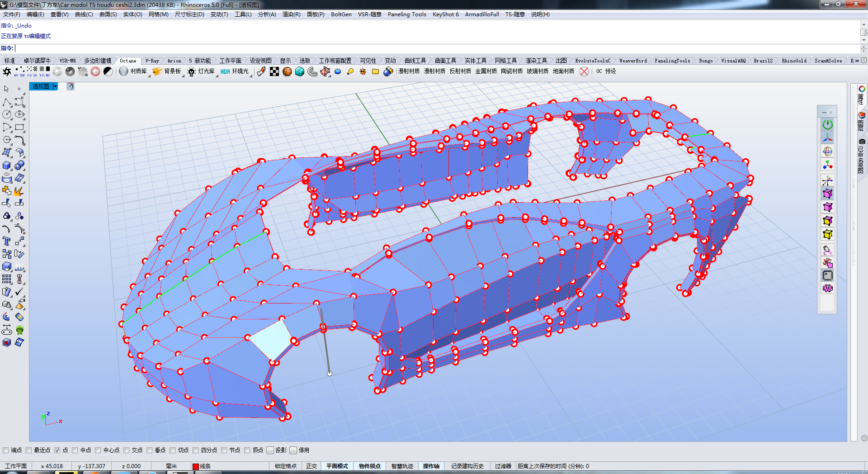Uncheck the 点 osnap checkbox

(57, 450)
